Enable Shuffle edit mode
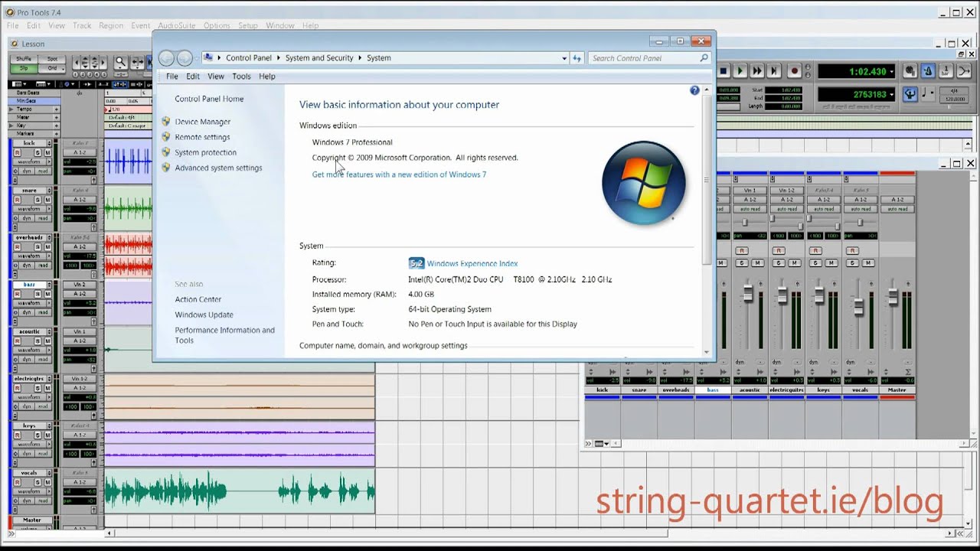The width and height of the screenshot is (980, 551). point(24,59)
